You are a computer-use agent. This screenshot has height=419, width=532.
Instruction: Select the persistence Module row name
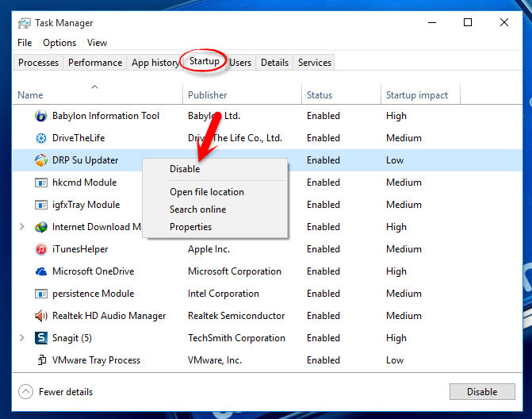[x=94, y=294]
